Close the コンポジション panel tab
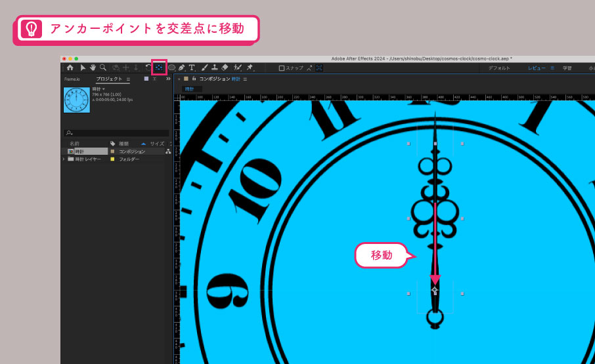This screenshot has width=595, height=364. click(x=179, y=79)
